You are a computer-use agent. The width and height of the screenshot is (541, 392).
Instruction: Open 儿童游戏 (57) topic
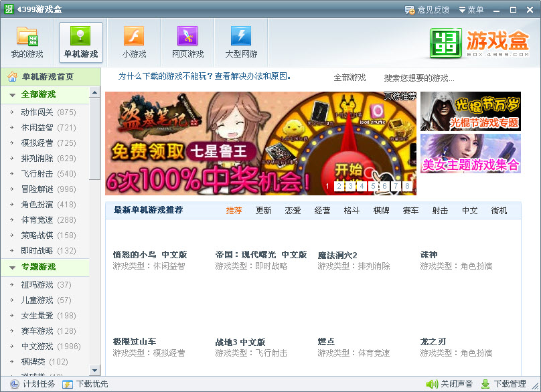pos(46,300)
